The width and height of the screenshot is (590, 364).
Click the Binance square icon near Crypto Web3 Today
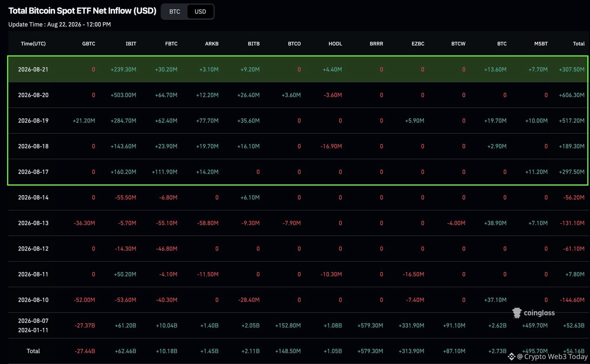point(511,357)
